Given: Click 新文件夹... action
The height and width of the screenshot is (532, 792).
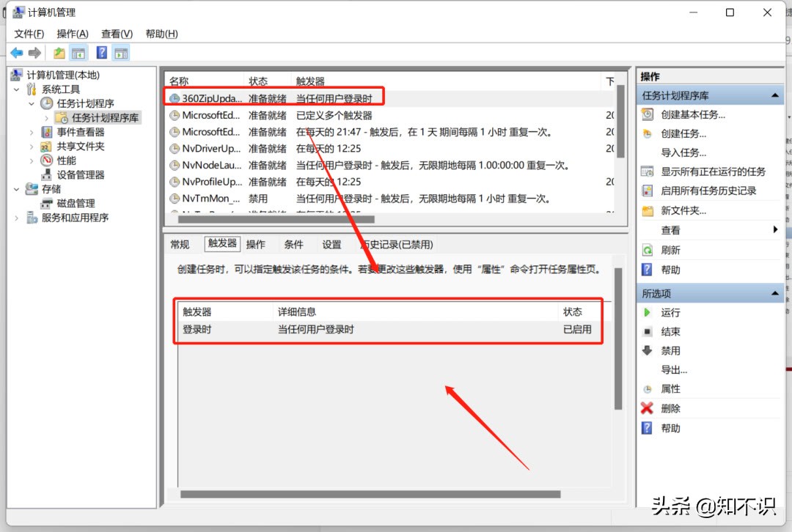Looking at the screenshot, I should click(x=683, y=210).
